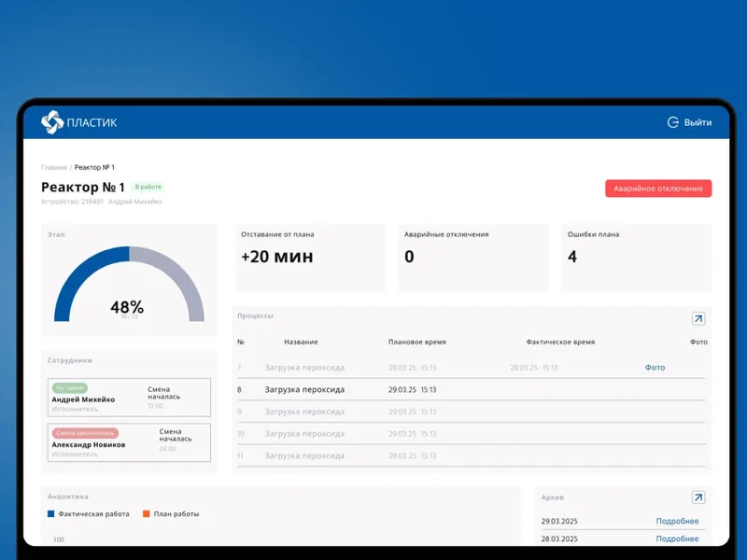747x560 pixels.
Task: Open the Архив panel expand icon
Action: (x=698, y=497)
